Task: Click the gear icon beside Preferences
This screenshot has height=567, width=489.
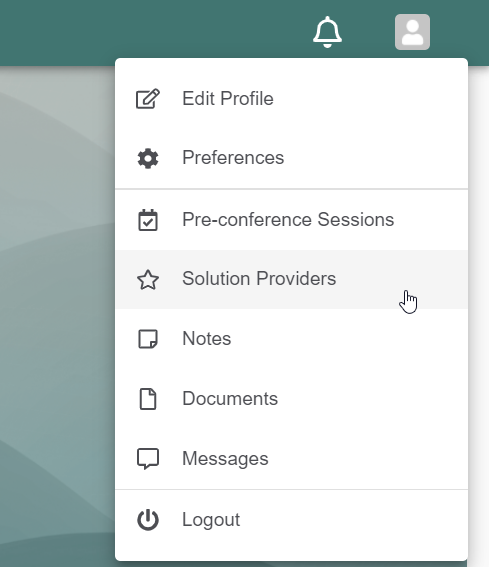Action: pyautogui.click(x=148, y=158)
